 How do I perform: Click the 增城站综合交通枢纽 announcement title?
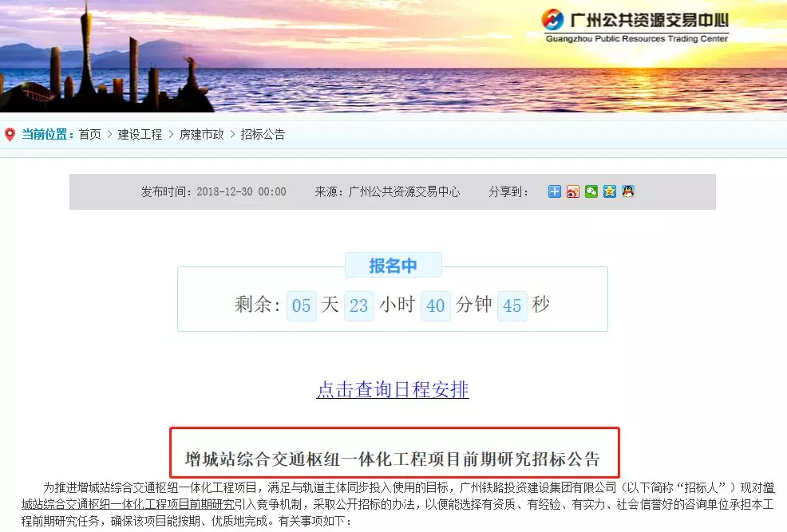pos(393,459)
